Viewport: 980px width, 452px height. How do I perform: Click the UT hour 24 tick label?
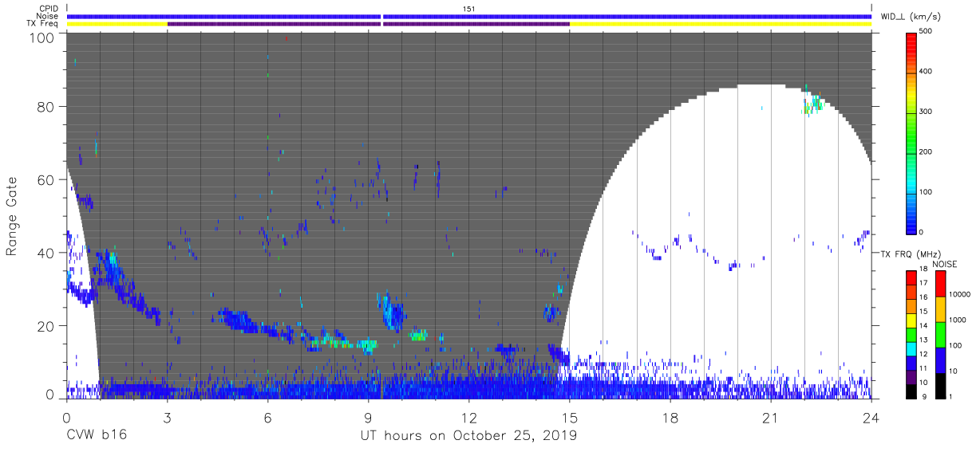pyautogui.click(x=871, y=417)
